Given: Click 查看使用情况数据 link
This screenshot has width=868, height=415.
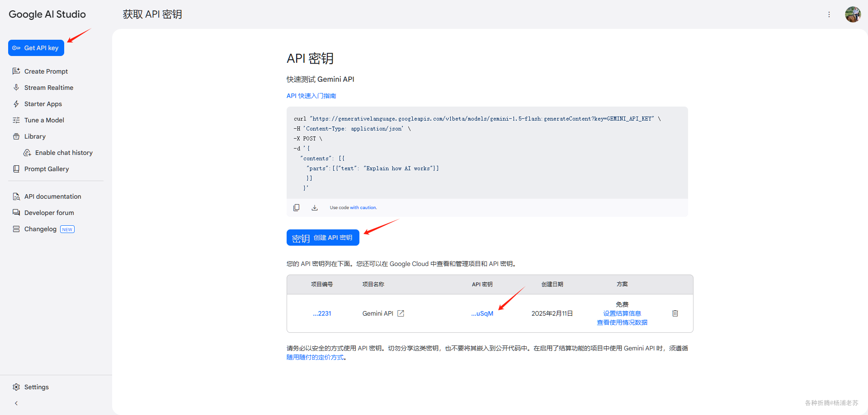Looking at the screenshot, I should pos(622,322).
